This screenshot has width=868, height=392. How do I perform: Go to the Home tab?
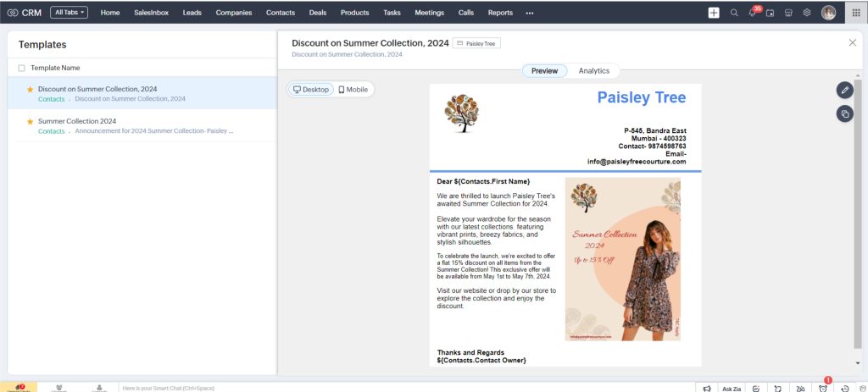click(110, 13)
